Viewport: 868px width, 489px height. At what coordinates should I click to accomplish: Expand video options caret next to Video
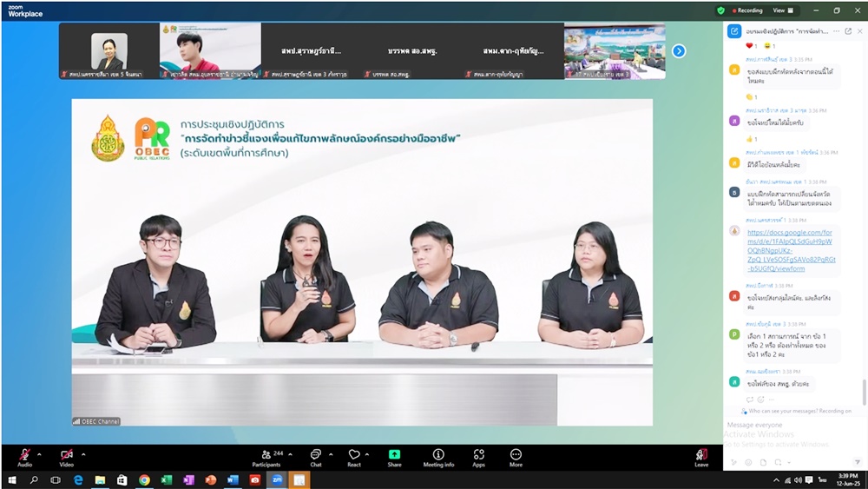(x=83, y=454)
